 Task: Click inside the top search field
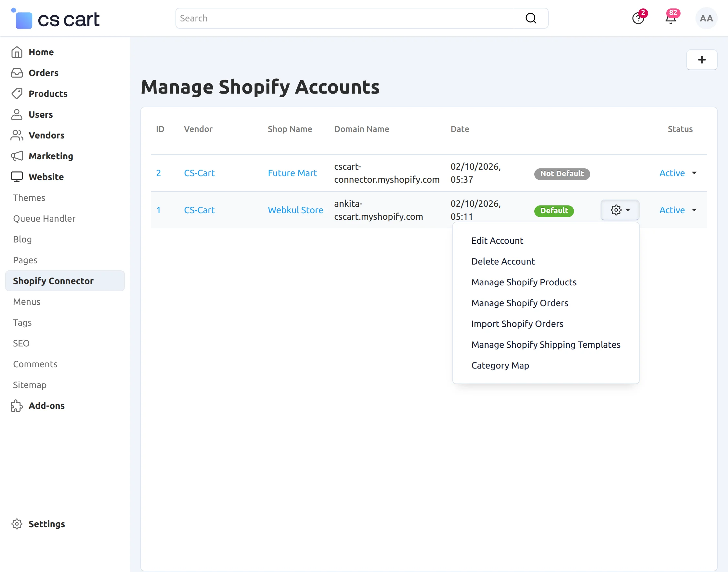click(335, 18)
